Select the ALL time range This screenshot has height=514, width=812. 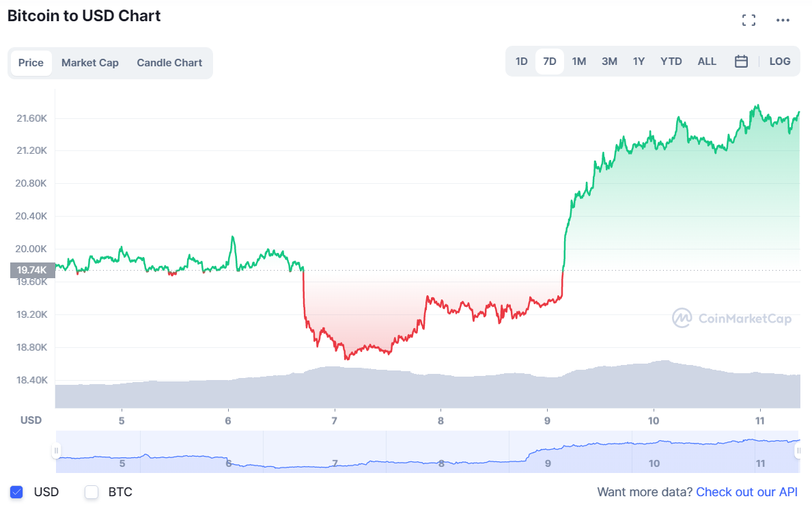tap(707, 61)
